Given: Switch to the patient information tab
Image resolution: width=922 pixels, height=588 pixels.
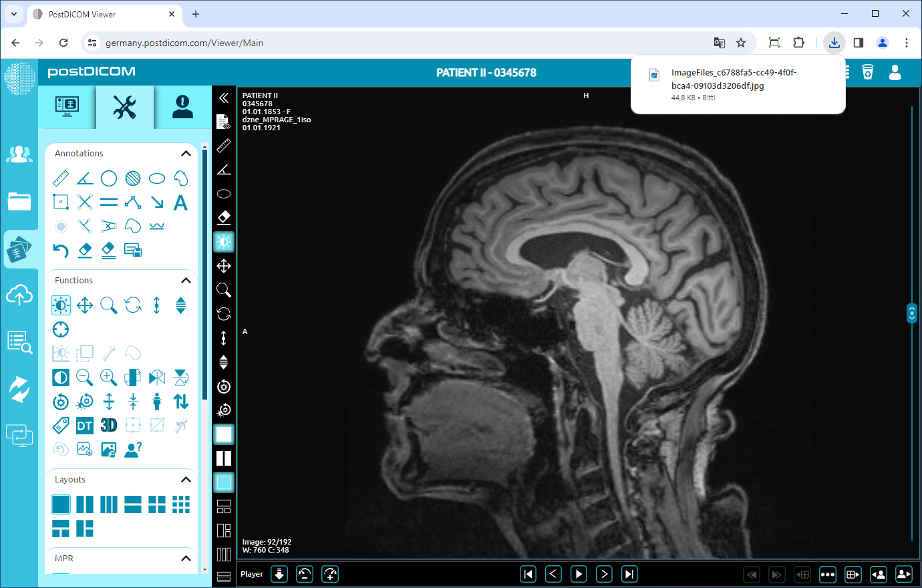Looking at the screenshot, I should tap(180, 107).
